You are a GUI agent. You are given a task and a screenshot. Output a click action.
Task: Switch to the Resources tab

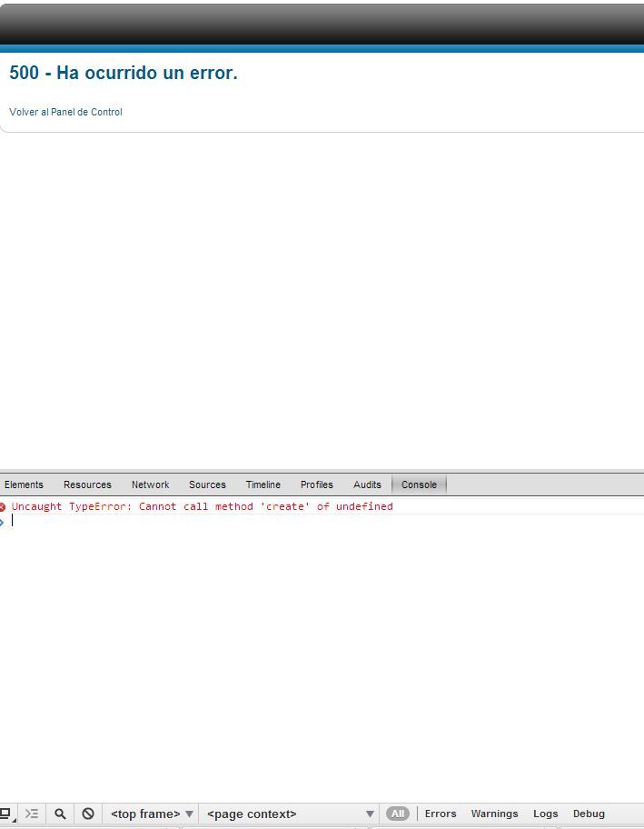87,484
